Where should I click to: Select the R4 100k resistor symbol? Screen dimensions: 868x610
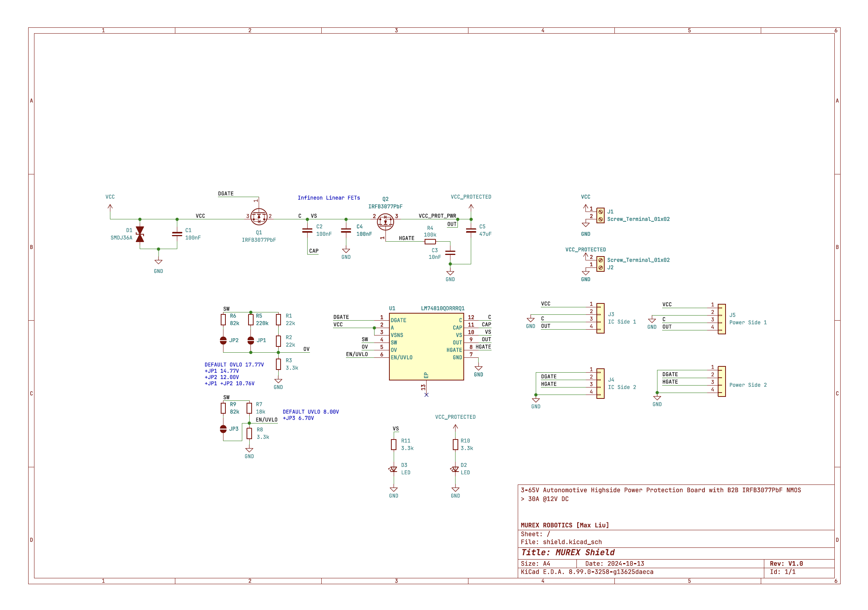430,242
